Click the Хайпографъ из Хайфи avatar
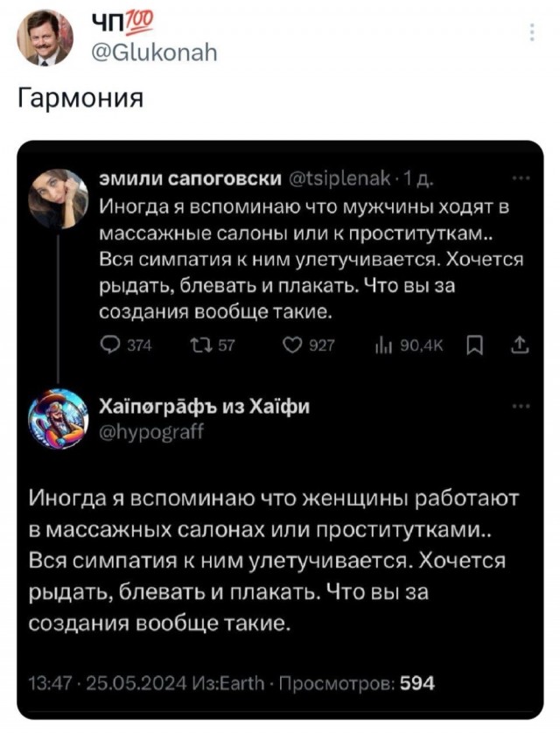Image resolution: width=560 pixels, height=733 pixels. (52, 415)
